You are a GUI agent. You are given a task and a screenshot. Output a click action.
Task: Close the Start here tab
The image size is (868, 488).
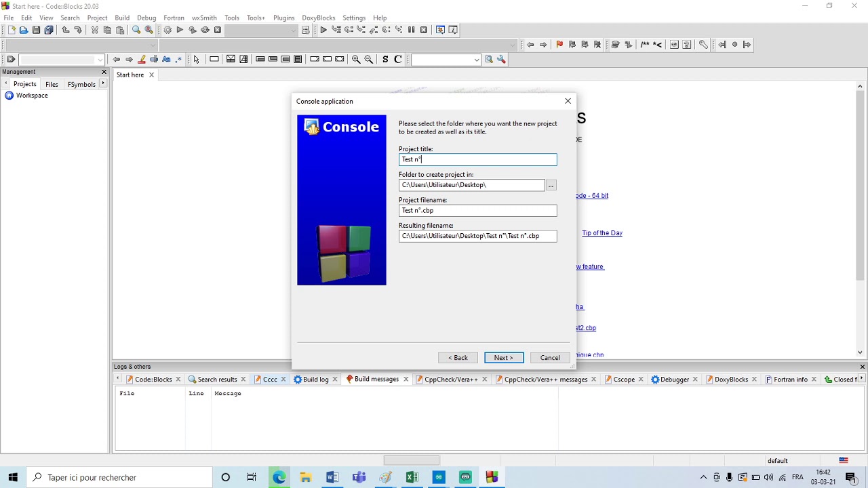point(151,75)
